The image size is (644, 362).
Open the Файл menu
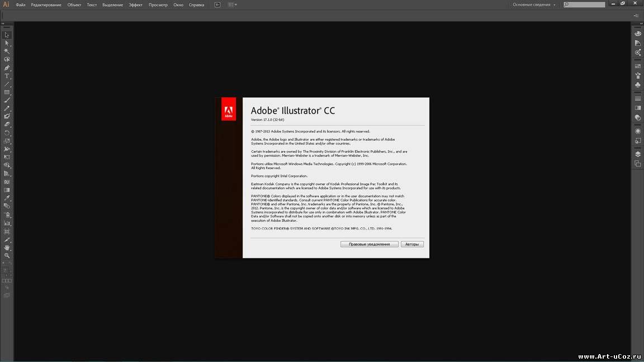21,5
